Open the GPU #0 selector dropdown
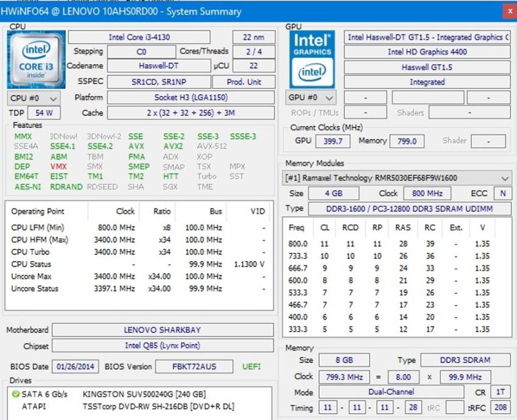Screen dimensions: 517x420 [311, 98]
